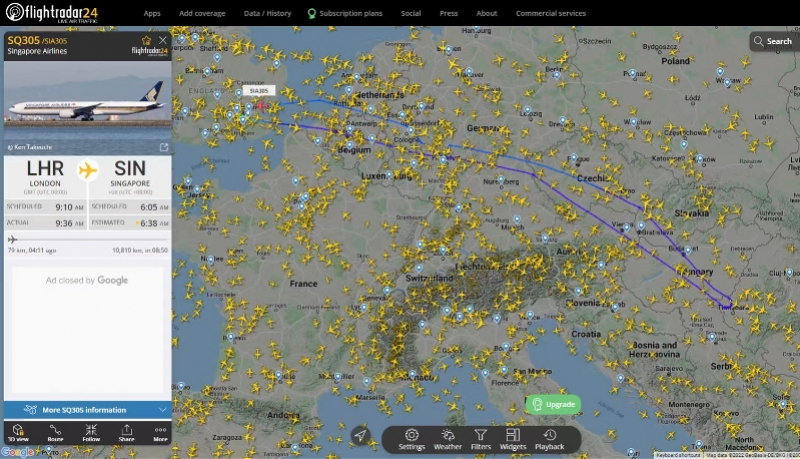Open the More options ellipsis

point(160,432)
